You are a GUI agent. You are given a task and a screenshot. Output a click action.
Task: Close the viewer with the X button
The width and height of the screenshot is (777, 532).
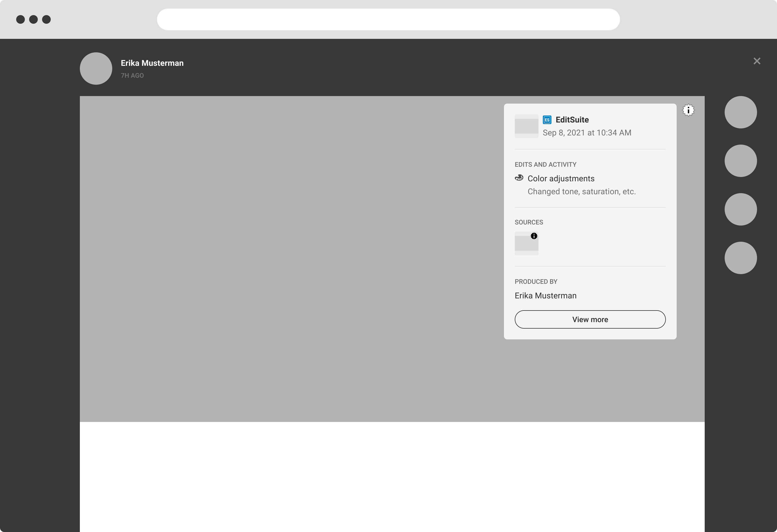(x=757, y=61)
